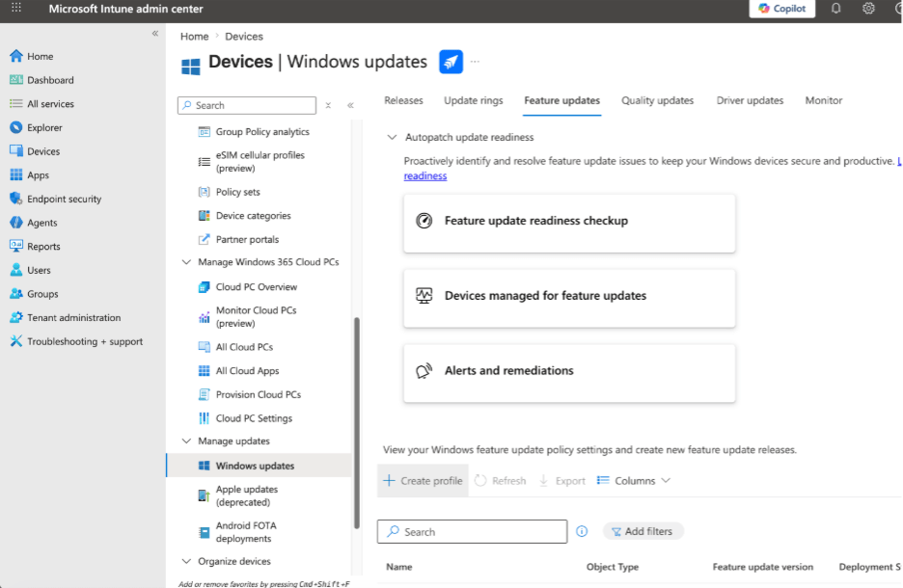This screenshot has height=588, width=903.
Task: Click the blue rocket icon beside title
Action: pos(451,62)
